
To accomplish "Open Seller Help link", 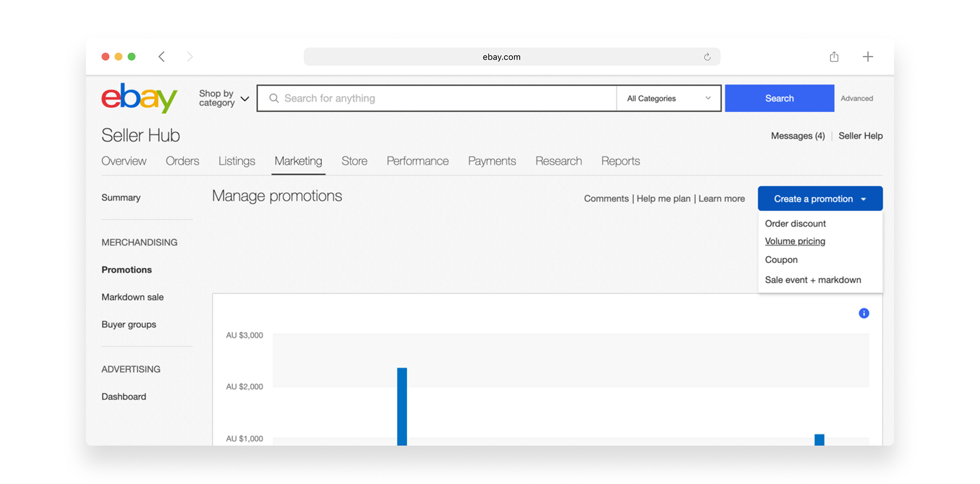I will point(861,136).
